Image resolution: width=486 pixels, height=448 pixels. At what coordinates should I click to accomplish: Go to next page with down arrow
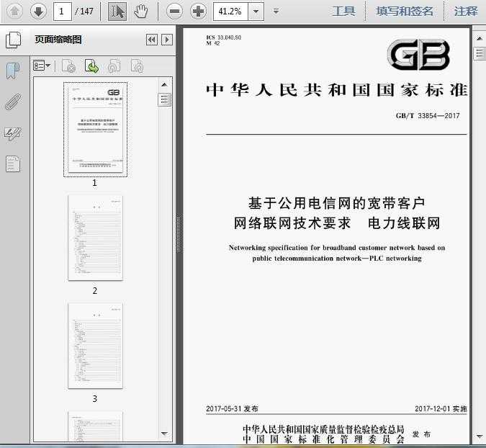click(38, 12)
